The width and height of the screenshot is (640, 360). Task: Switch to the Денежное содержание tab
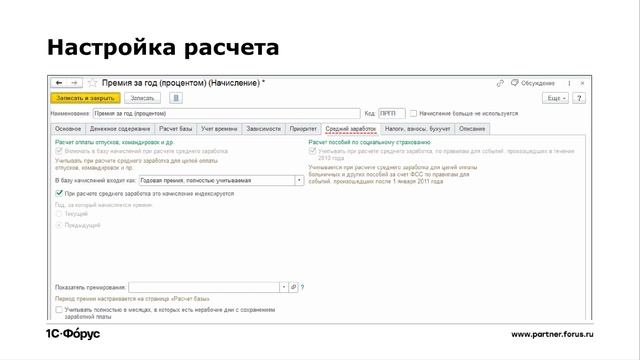click(120, 129)
